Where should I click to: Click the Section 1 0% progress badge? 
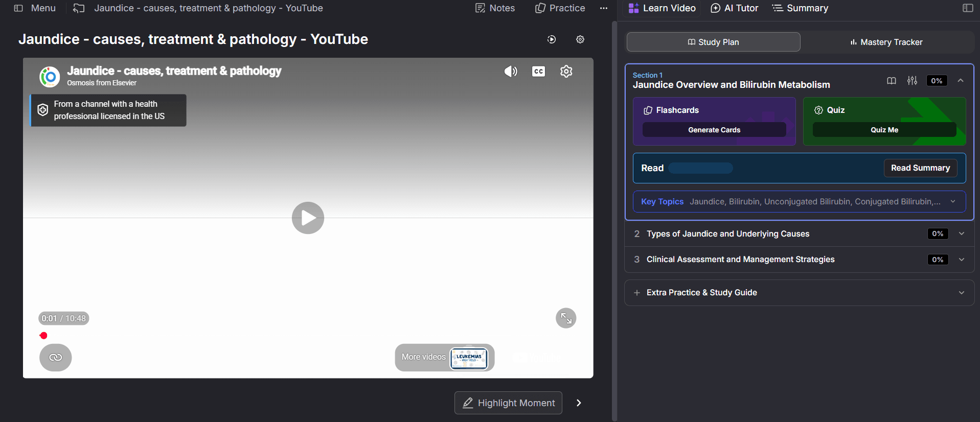pyautogui.click(x=937, y=81)
